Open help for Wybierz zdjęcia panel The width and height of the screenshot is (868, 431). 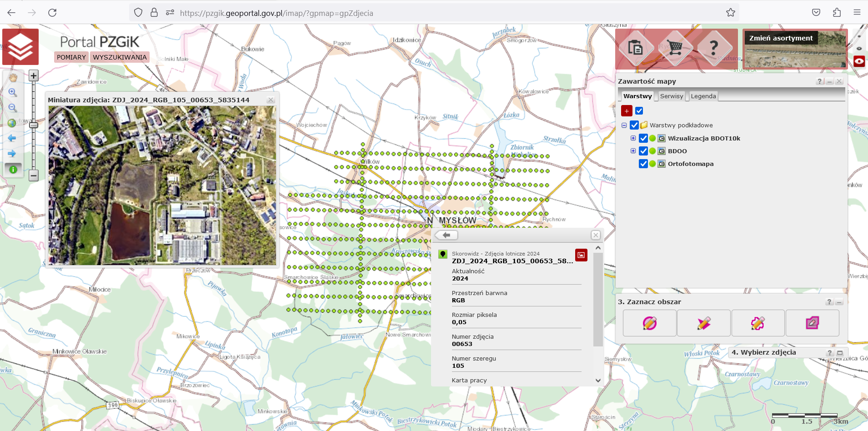830,353
